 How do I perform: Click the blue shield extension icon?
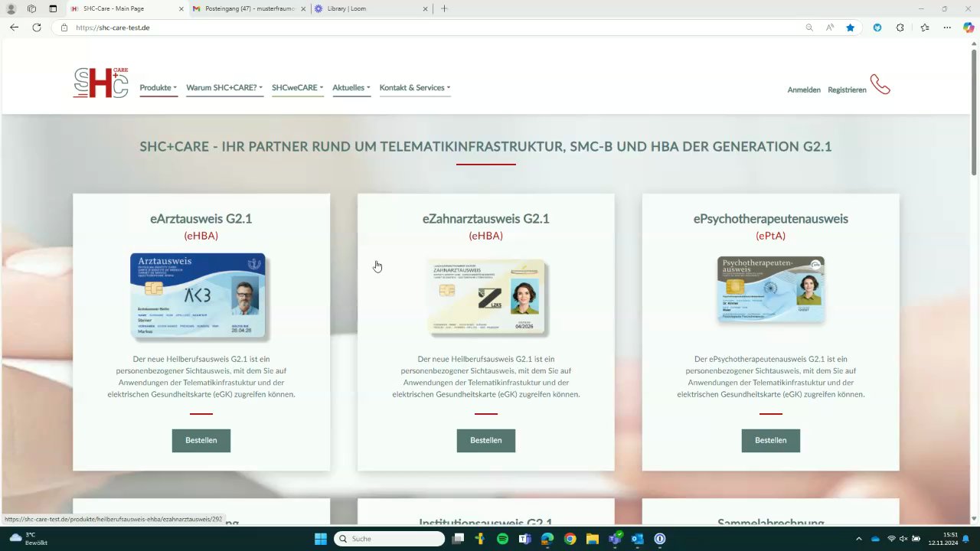[x=877, y=28]
